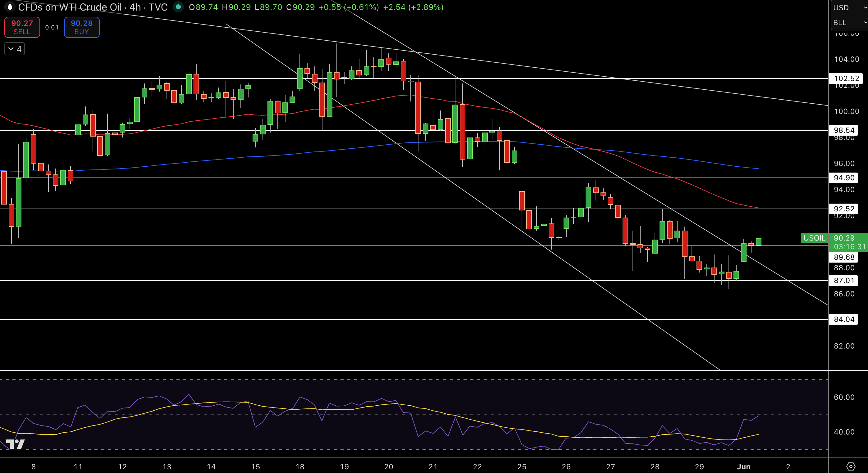Click the current price label 90.29
Screen dimensions: 868x473
coord(844,238)
